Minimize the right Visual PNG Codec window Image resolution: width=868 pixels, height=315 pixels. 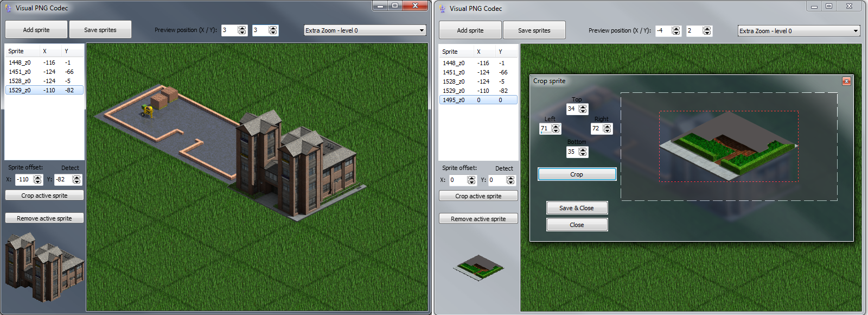point(814,6)
